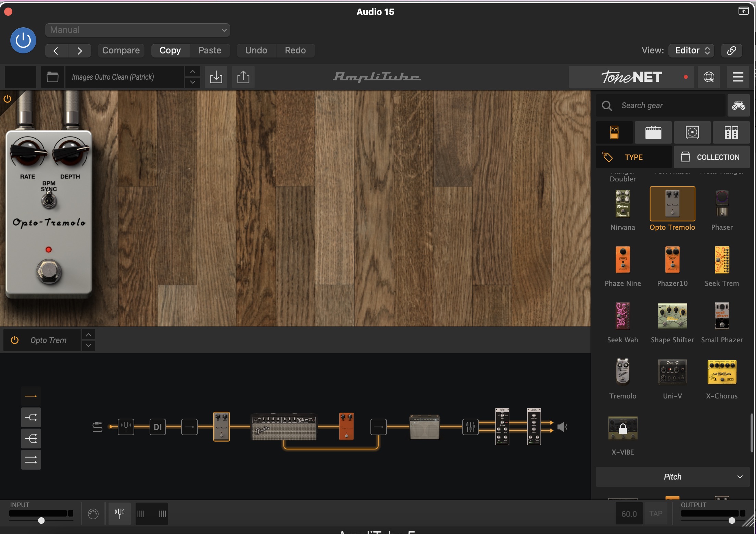Open the ToneNET button

(632, 77)
